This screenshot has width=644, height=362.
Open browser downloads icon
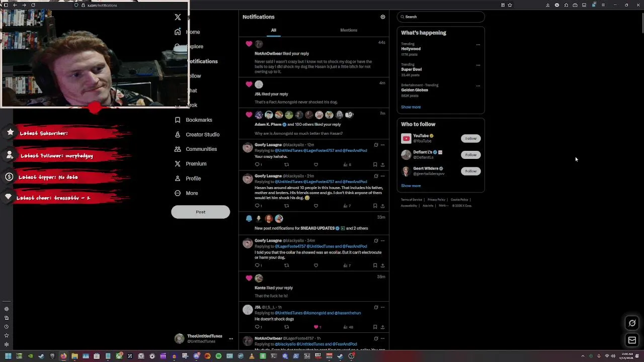[x=548, y=5]
